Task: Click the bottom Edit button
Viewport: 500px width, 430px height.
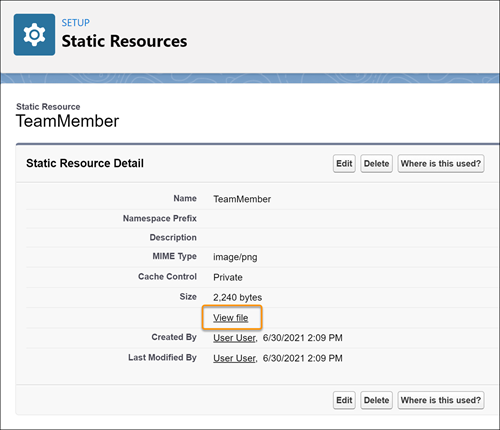Action: tap(344, 400)
